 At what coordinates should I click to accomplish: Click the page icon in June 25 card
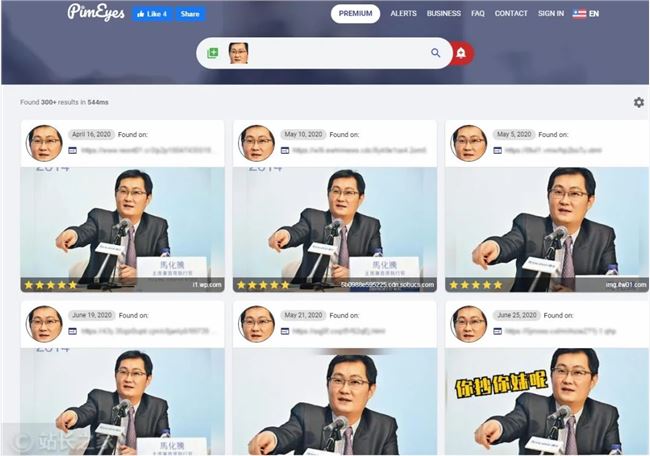coord(497,331)
